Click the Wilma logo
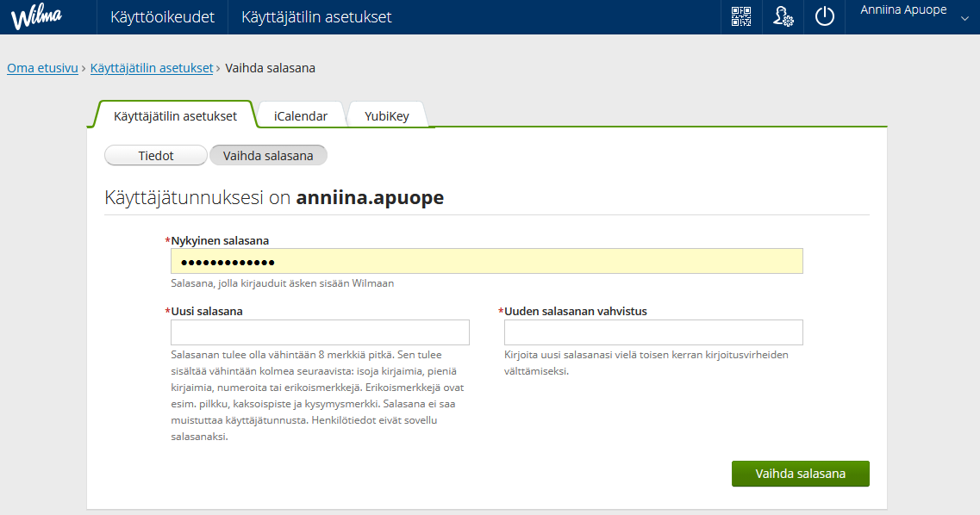The image size is (980, 515). [35, 17]
